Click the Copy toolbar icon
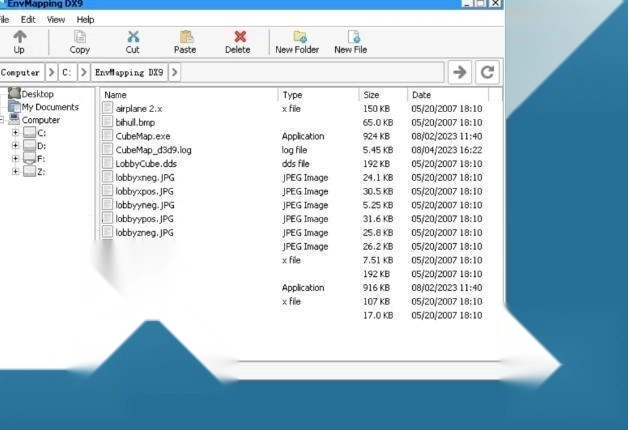Screen dimensions: 628x430 tap(80, 37)
